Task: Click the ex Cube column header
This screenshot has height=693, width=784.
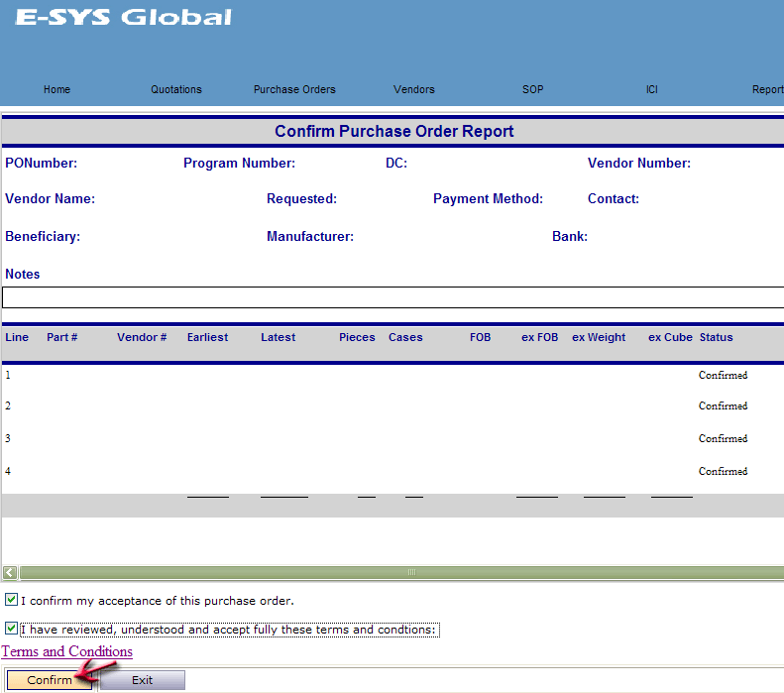Action: [670, 337]
